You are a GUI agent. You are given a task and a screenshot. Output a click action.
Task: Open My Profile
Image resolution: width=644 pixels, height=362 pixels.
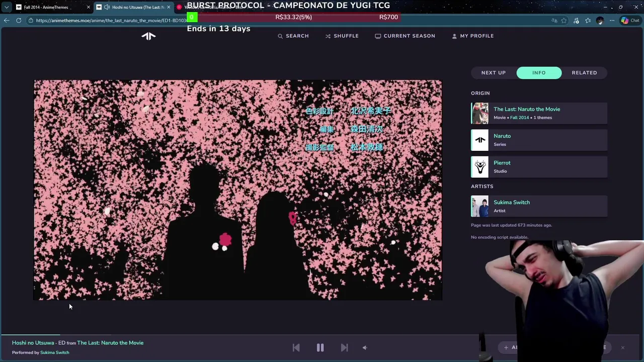click(472, 36)
